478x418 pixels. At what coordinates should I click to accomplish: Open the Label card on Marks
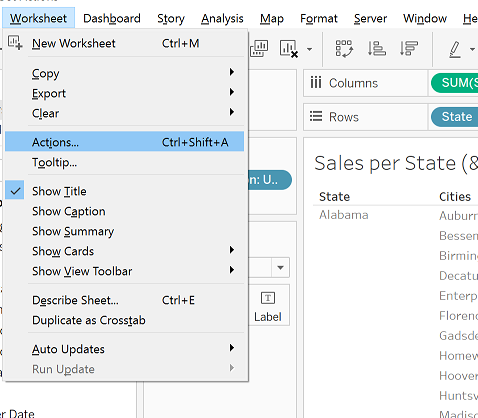click(x=268, y=305)
